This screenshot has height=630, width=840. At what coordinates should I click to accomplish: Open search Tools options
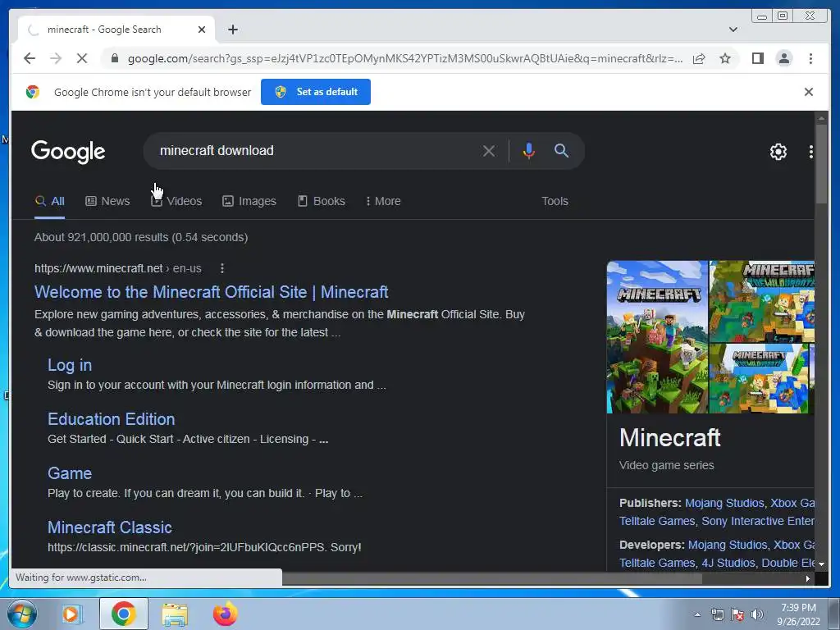(x=555, y=202)
